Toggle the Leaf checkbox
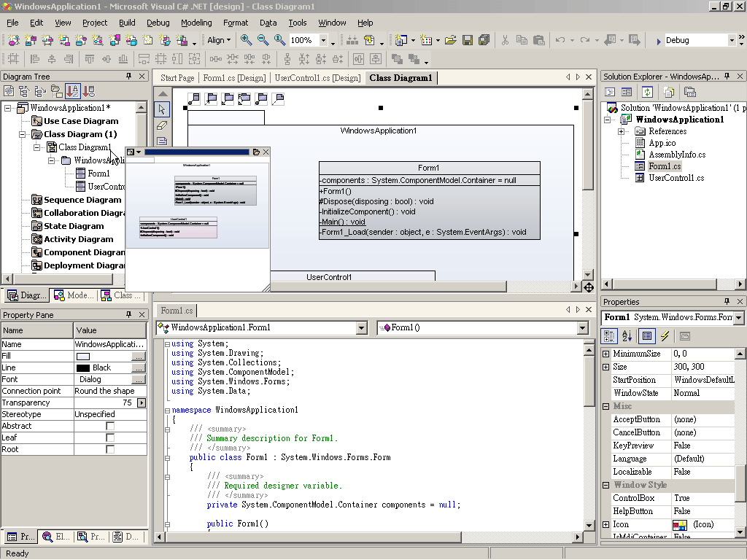 click(x=110, y=437)
